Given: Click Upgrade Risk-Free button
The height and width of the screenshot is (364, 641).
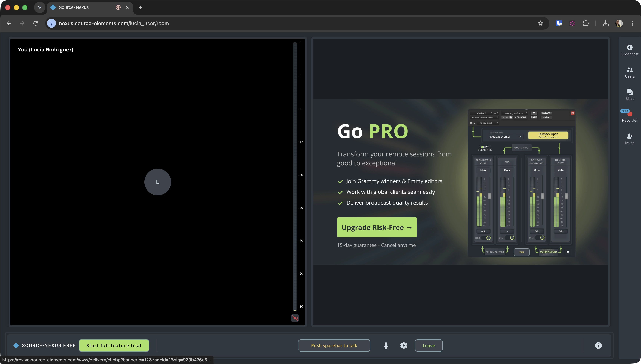Looking at the screenshot, I should (377, 227).
